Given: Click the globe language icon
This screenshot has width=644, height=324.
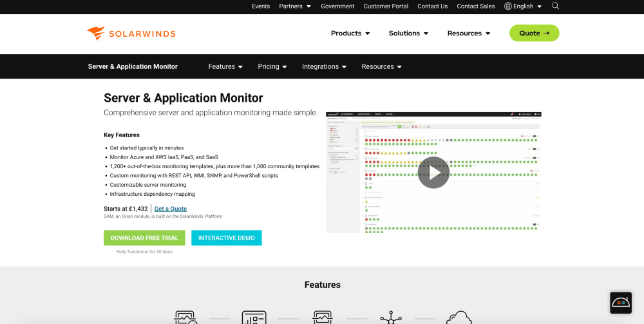Looking at the screenshot, I should pos(508,6).
